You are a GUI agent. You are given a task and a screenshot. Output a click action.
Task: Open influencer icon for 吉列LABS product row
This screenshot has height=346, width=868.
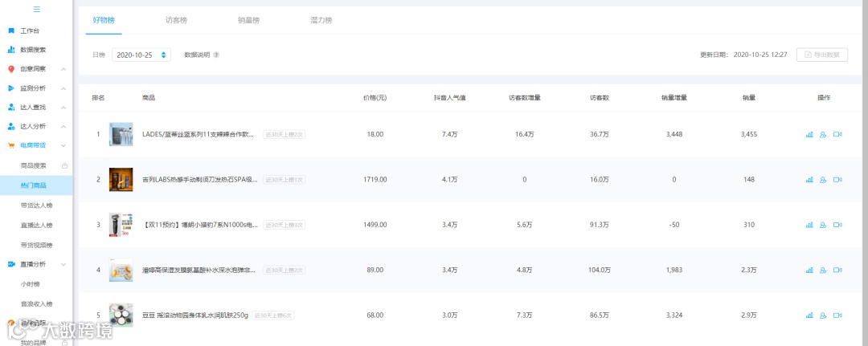(823, 180)
